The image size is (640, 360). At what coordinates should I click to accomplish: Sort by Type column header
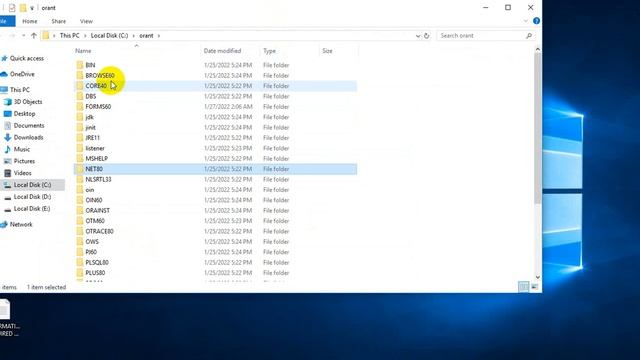[x=289, y=51]
